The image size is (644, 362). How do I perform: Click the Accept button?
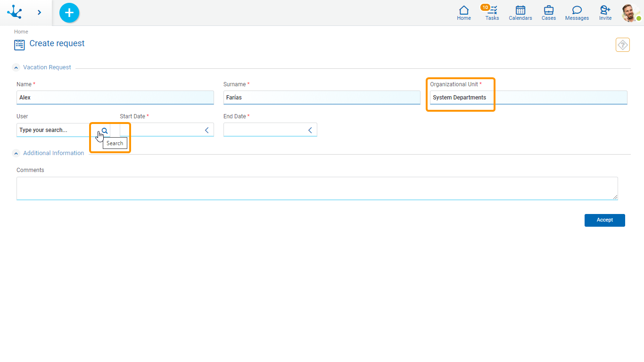click(x=604, y=220)
